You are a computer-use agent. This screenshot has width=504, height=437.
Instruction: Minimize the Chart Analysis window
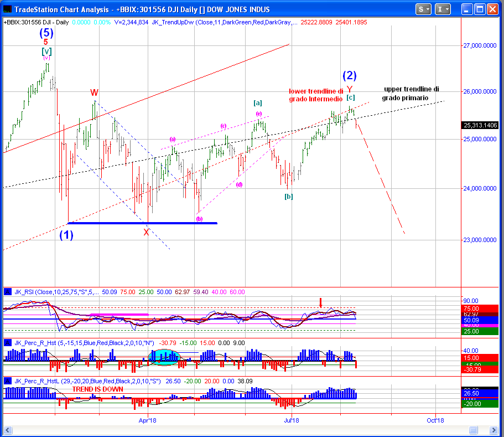467,9
